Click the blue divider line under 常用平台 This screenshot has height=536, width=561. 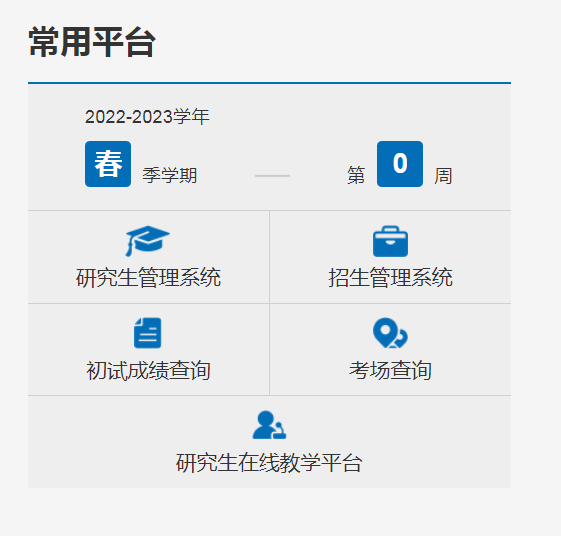tap(269, 83)
